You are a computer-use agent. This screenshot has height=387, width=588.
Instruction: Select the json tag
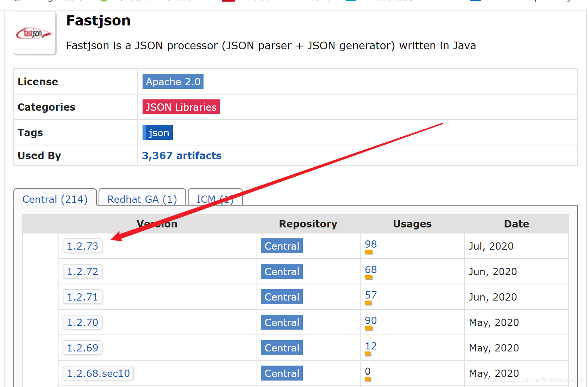157,132
